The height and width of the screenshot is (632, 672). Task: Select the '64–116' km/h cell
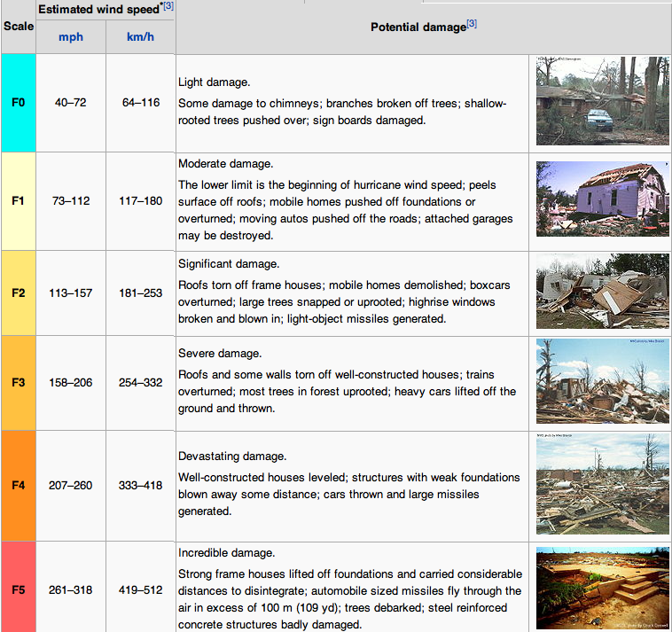click(141, 103)
